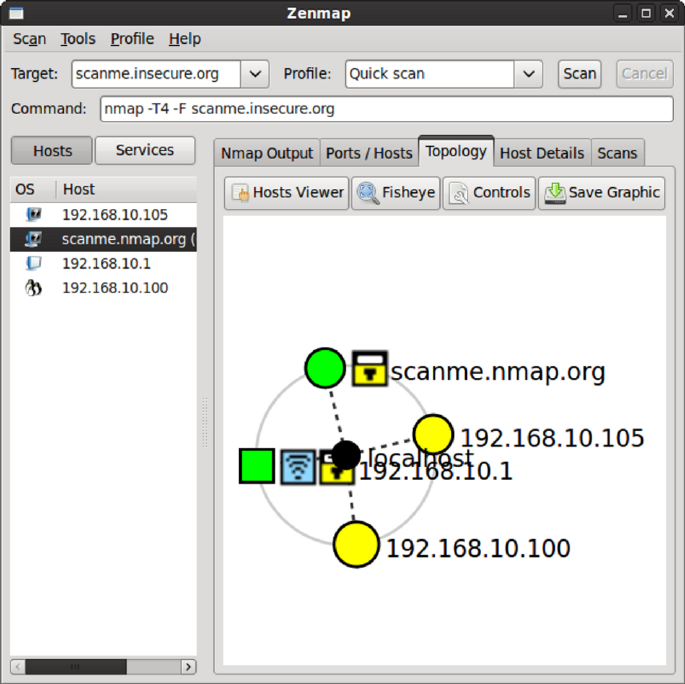Select the yellow 192.168.10.105 node
Screen dimensions: 685x684
point(433,435)
